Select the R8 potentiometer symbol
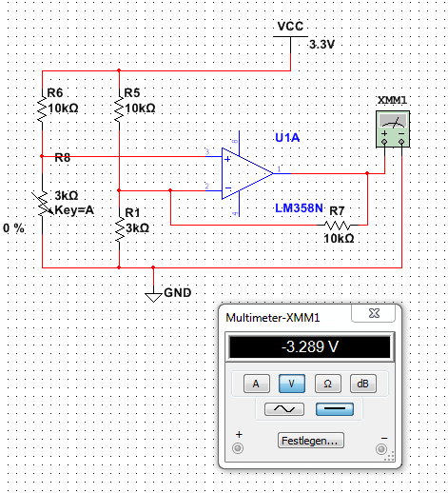 point(43,204)
